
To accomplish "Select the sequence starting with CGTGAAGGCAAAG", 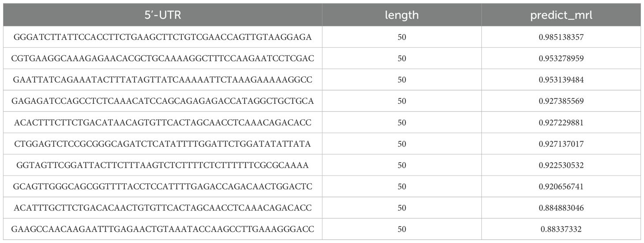I will 162,58.
